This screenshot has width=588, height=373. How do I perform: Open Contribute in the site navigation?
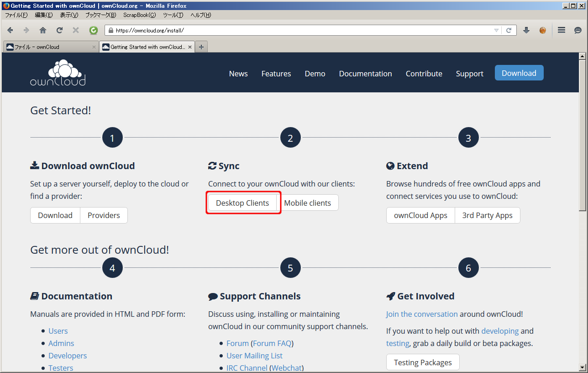tap(424, 74)
